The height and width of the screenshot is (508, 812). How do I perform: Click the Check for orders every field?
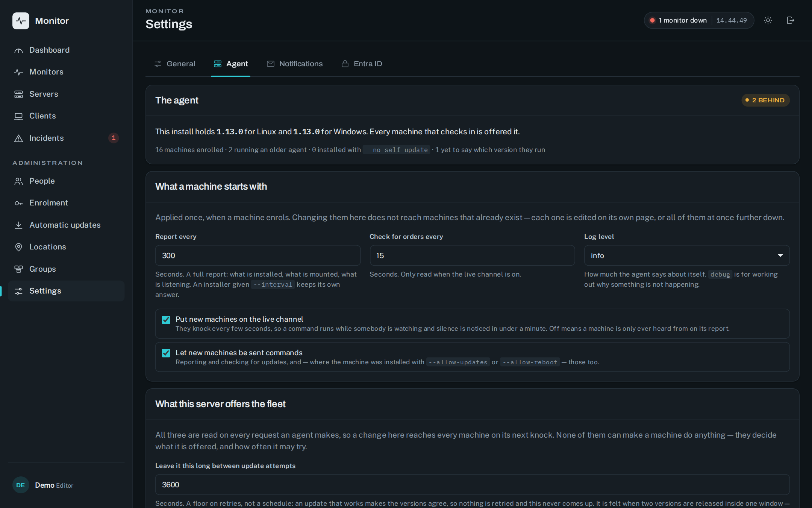pos(472,256)
